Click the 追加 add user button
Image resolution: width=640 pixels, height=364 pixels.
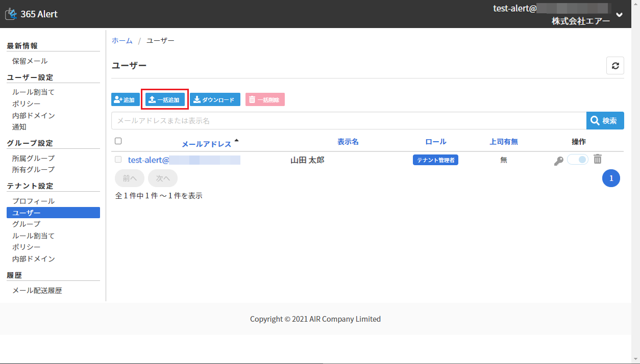[125, 100]
